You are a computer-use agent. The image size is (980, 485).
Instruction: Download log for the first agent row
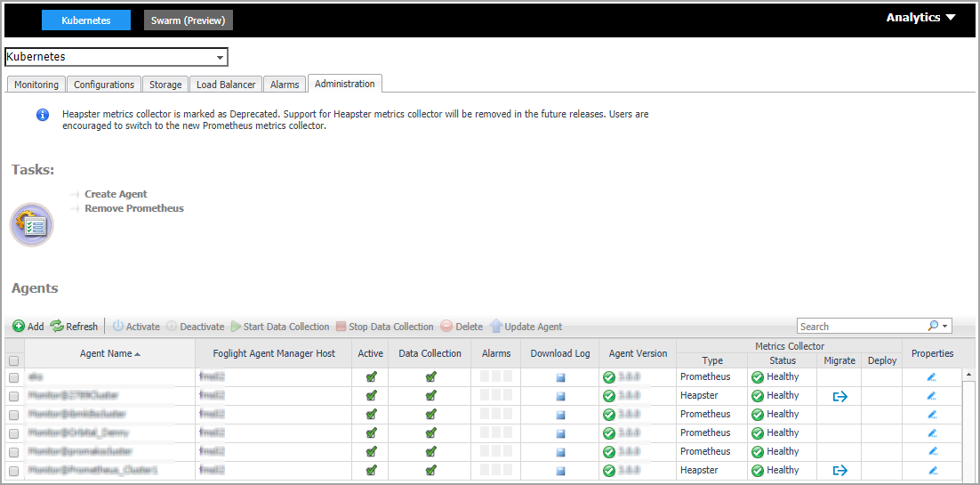560,377
